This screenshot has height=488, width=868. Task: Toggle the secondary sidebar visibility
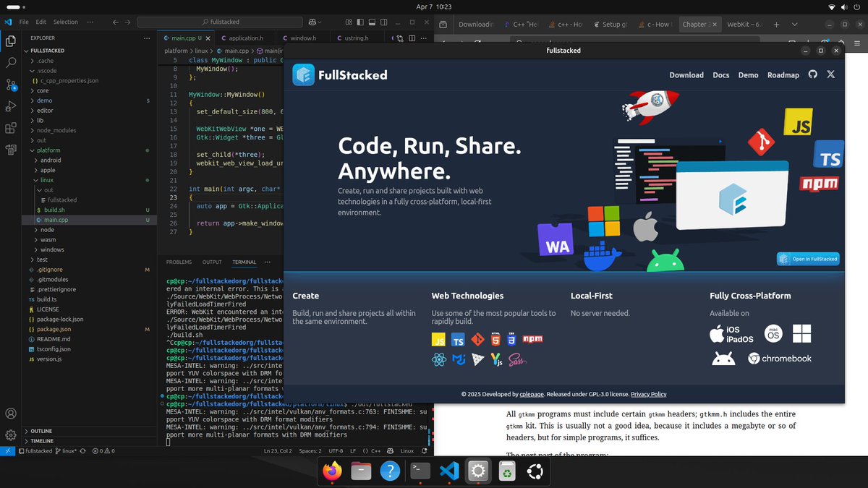tap(383, 22)
